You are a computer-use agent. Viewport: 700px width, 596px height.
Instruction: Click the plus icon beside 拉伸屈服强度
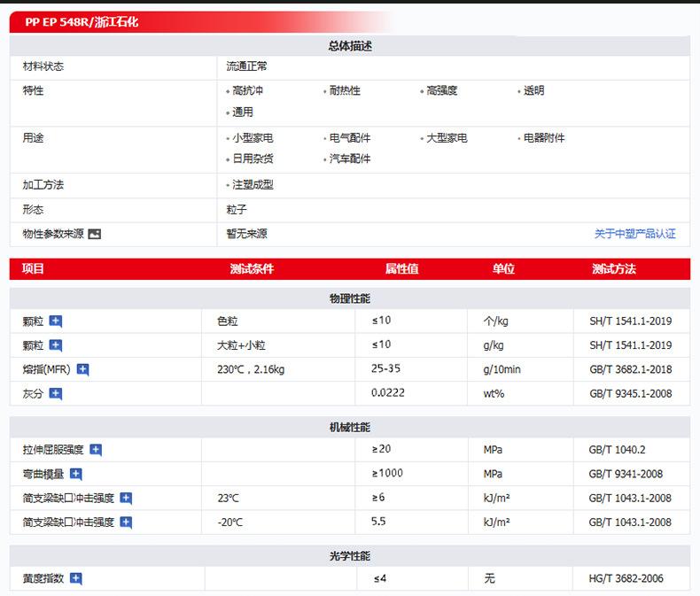click(x=97, y=450)
